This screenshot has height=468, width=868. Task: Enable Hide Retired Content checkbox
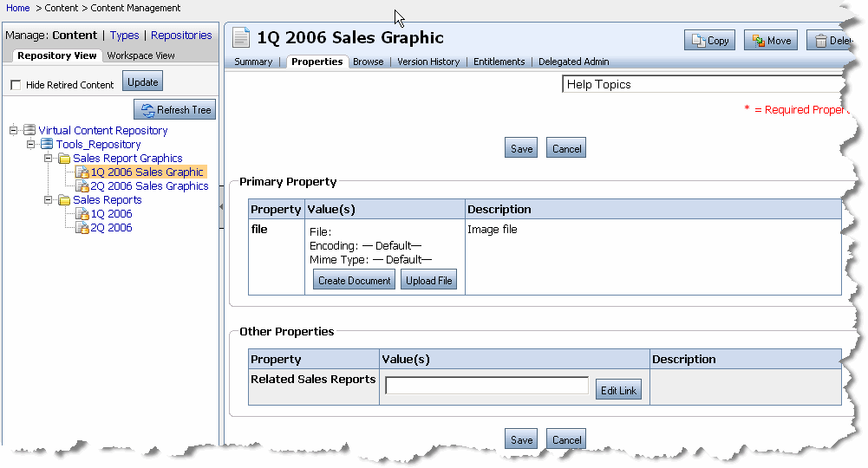point(16,85)
